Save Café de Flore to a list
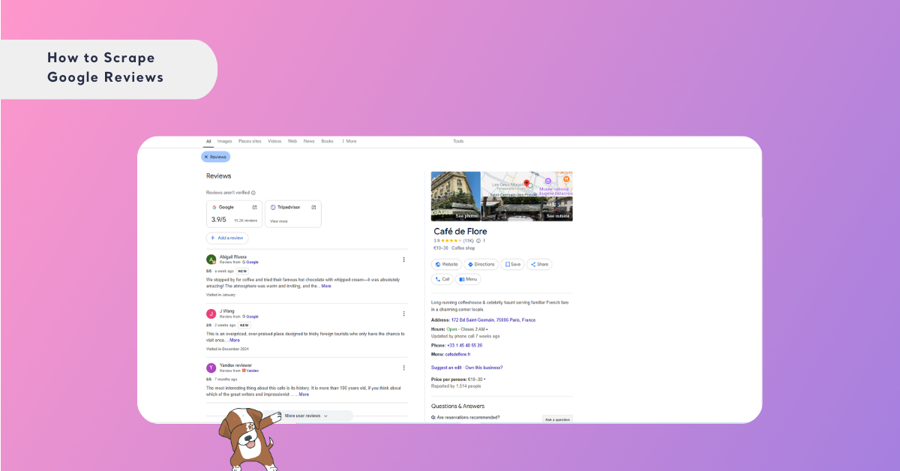The width and height of the screenshot is (900, 471). (x=513, y=264)
